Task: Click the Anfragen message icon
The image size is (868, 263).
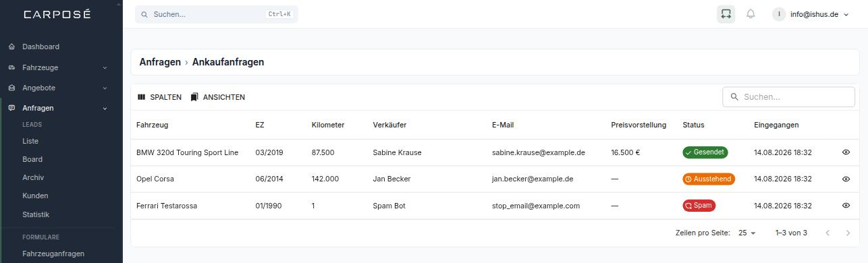Action: (x=12, y=108)
